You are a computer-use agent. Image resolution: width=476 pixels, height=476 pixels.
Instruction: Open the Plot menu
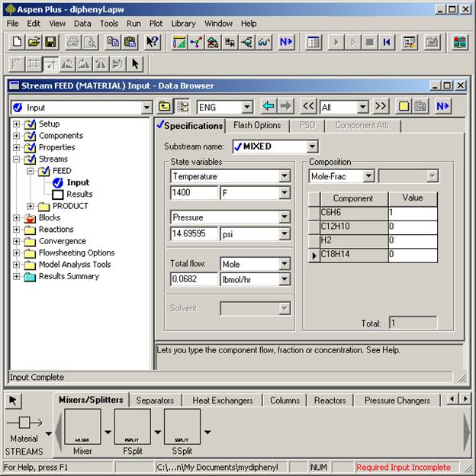pos(156,24)
